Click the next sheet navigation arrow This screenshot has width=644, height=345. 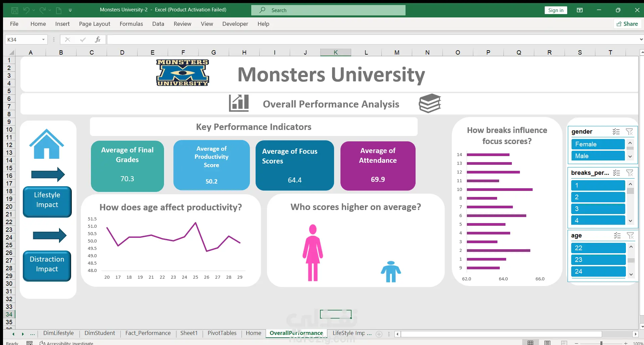23,334
